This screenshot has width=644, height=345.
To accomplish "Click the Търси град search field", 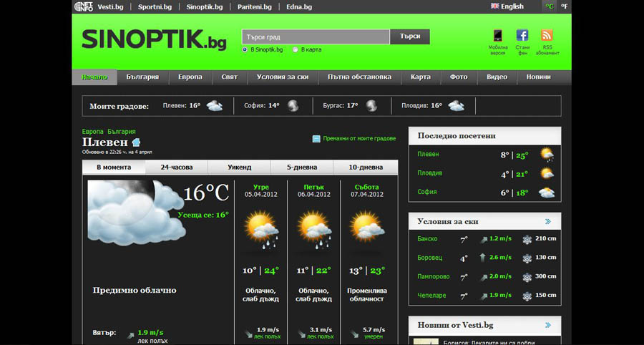I will (x=316, y=37).
